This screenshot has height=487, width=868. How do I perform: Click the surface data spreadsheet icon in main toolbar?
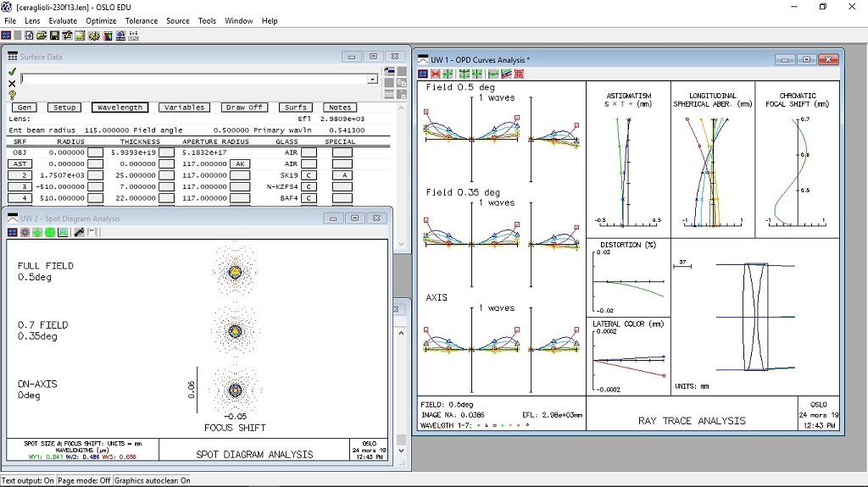click(68, 36)
